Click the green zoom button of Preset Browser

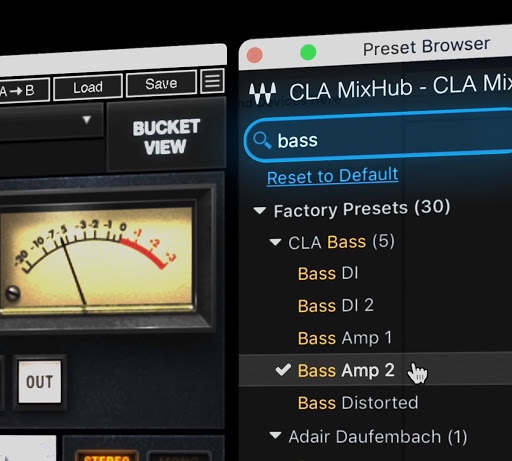coord(308,52)
